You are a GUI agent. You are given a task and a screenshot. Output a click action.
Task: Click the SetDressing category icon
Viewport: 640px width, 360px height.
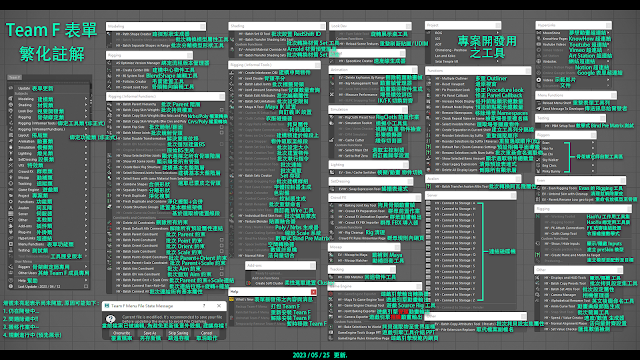pos(11,160)
